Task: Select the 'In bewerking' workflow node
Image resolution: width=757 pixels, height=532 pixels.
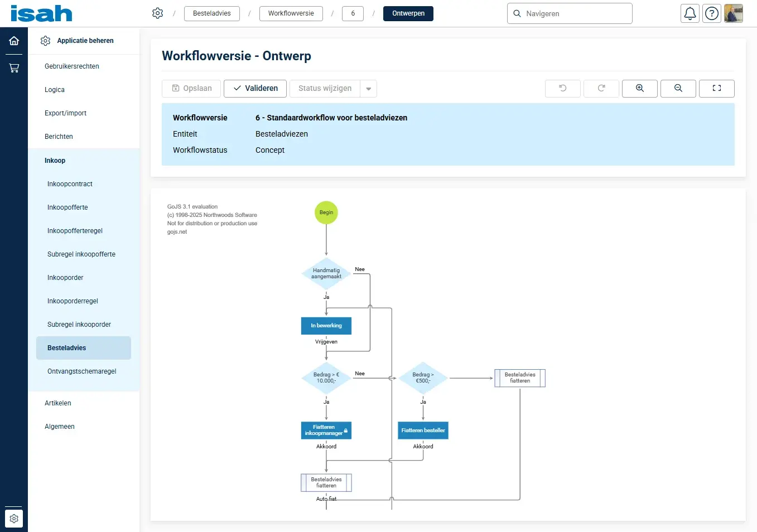Action: point(326,326)
